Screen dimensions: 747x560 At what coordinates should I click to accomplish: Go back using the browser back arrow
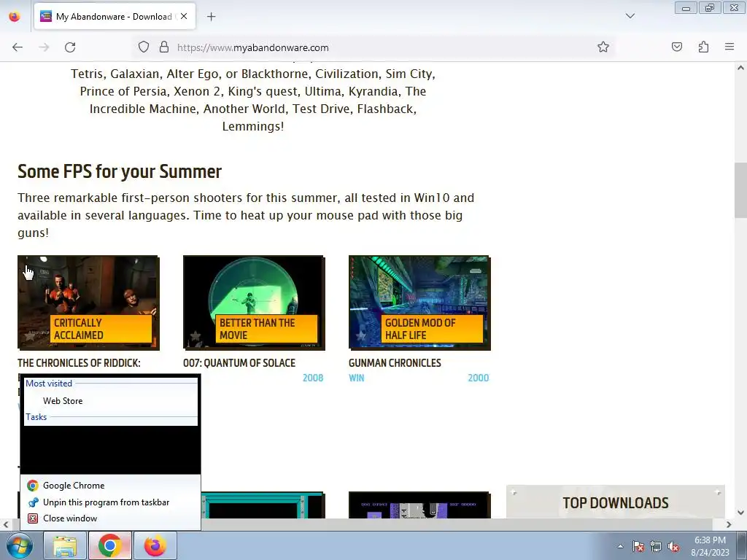tap(18, 47)
